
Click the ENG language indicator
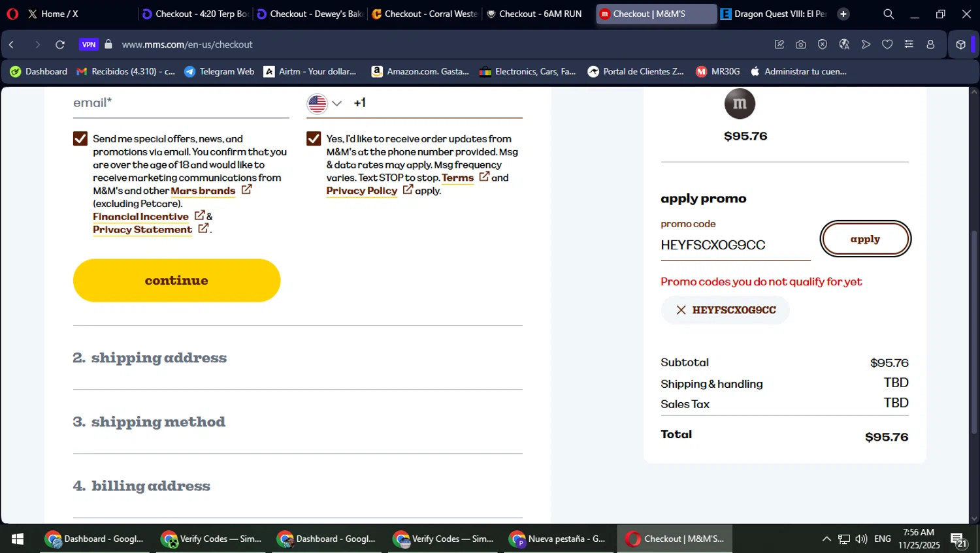[x=882, y=539]
